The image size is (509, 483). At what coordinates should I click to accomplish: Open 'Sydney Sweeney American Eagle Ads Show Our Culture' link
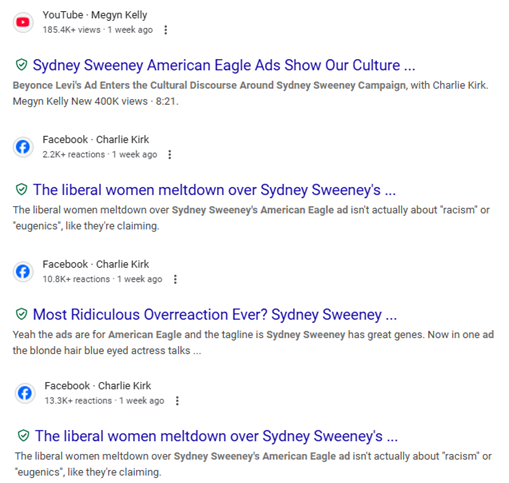(x=224, y=65)
